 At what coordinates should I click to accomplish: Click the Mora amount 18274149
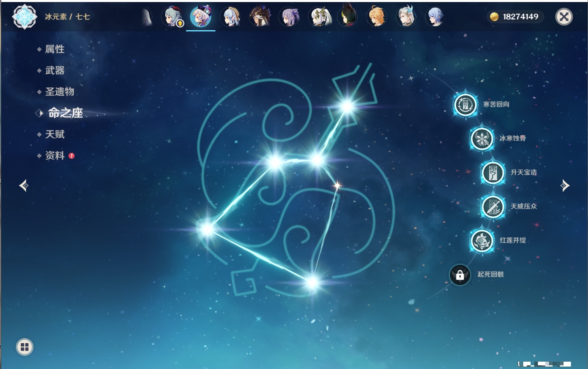pos(520,17)
